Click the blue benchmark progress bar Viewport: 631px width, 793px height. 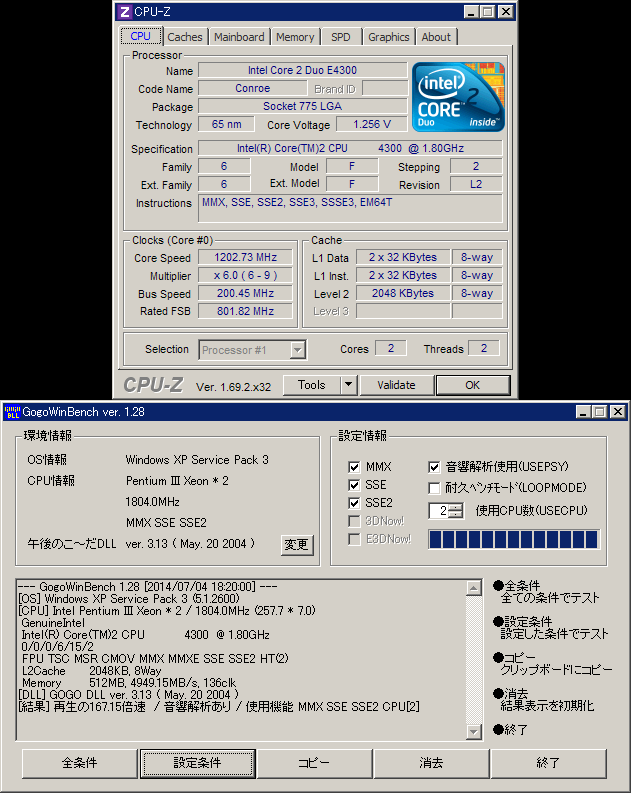(514, 539)
